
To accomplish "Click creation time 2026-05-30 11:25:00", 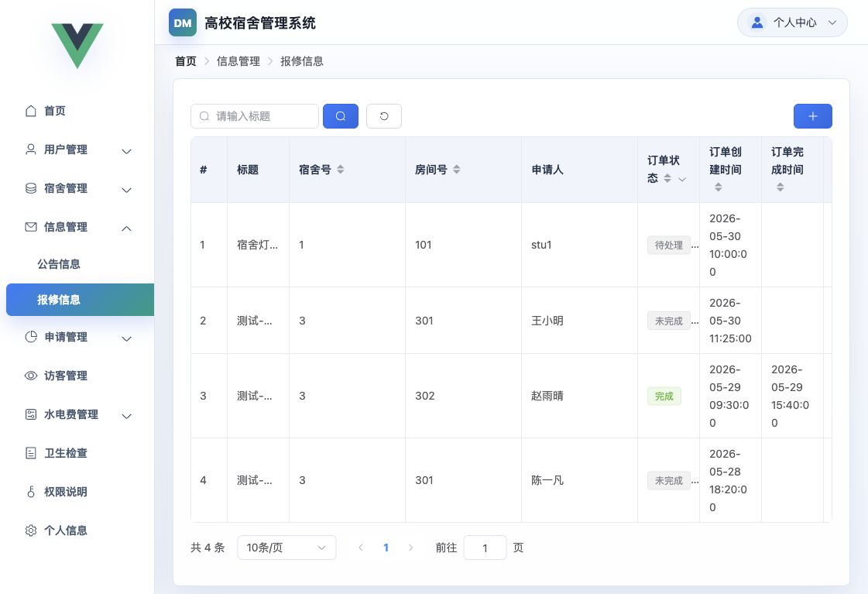I will coord(730,321).
